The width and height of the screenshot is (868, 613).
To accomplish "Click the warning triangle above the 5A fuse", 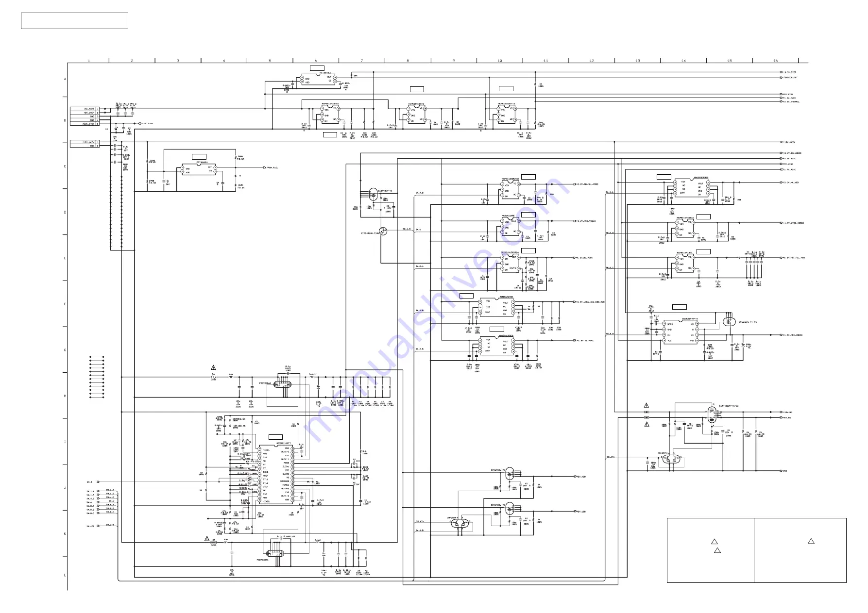I will (x=213, y=367).
